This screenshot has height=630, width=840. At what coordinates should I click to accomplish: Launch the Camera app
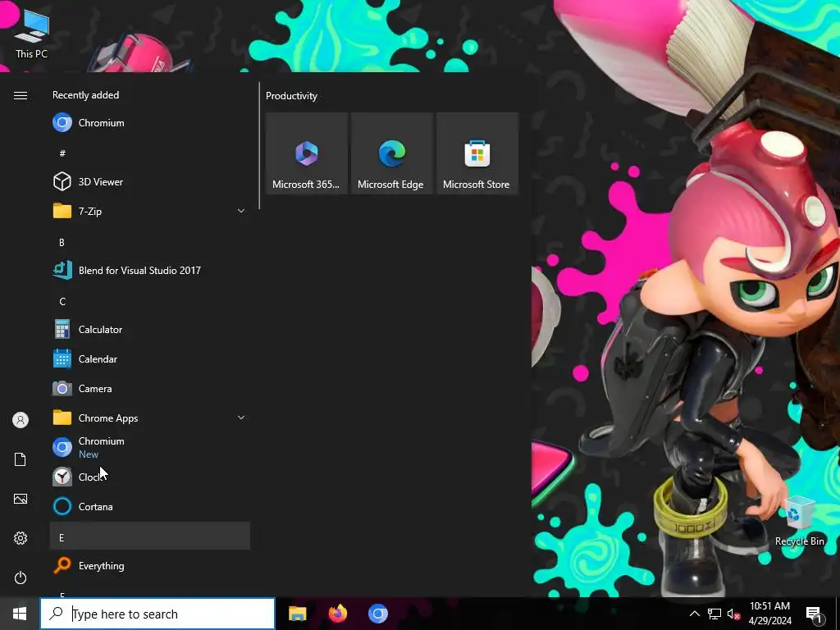150,388
